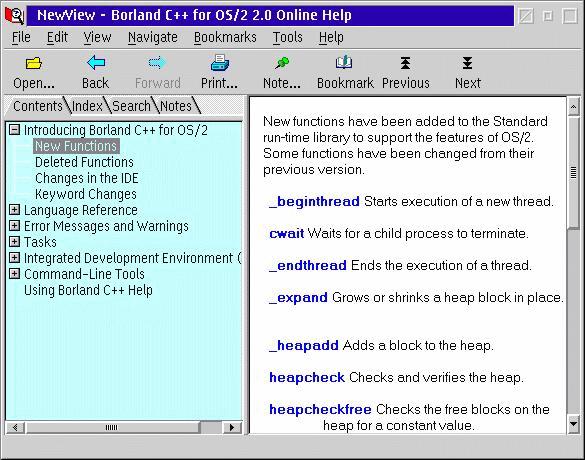Click the NewView app icon in title bar

tap(14, 15)
